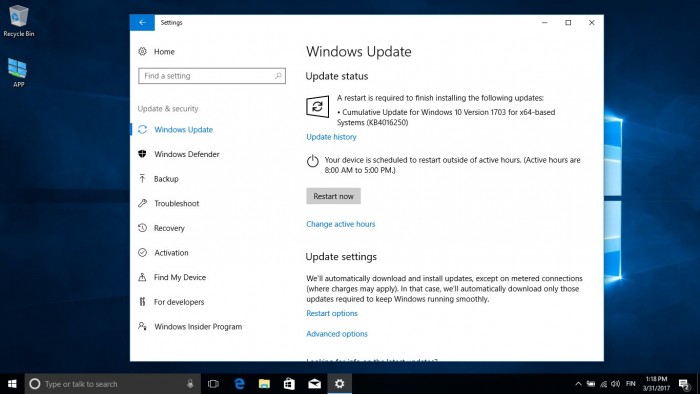Open the Backup section
Screen dimensions: 700x394
166,179
